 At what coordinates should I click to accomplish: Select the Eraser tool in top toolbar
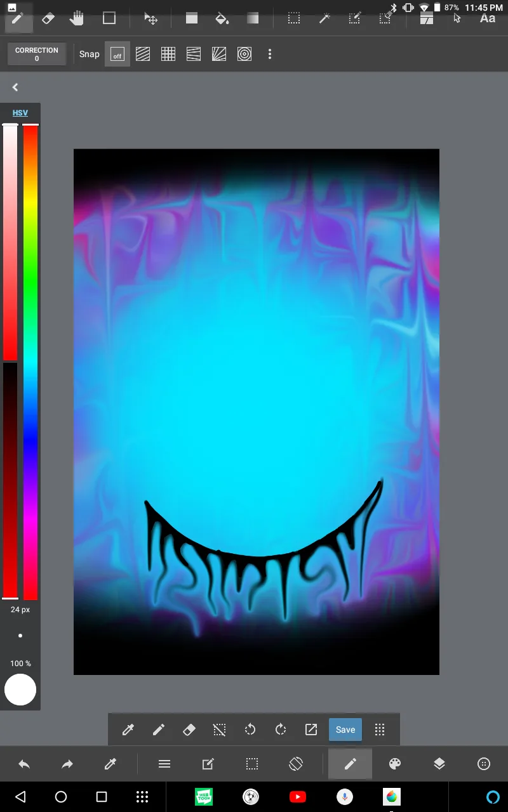48,18
